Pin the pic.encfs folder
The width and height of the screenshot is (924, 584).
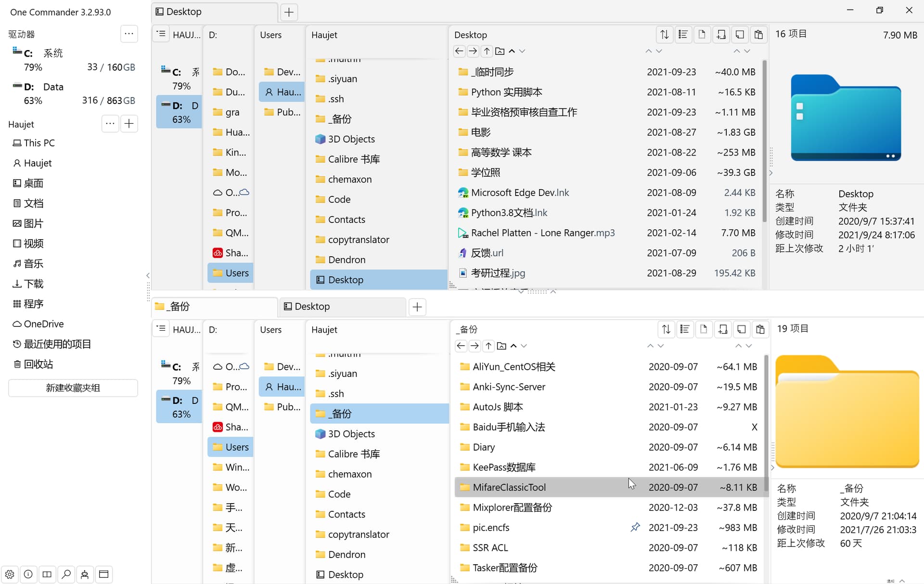[x=635, y=527]
